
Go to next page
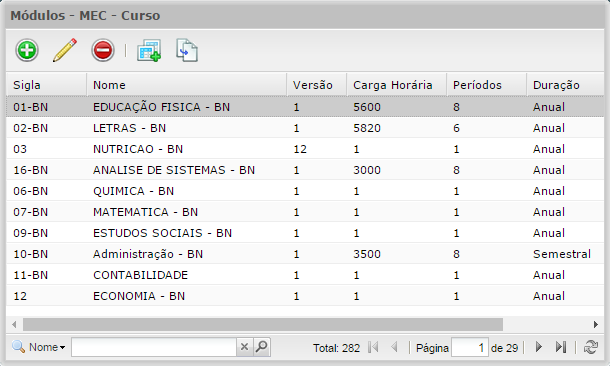tap(539, 347)
